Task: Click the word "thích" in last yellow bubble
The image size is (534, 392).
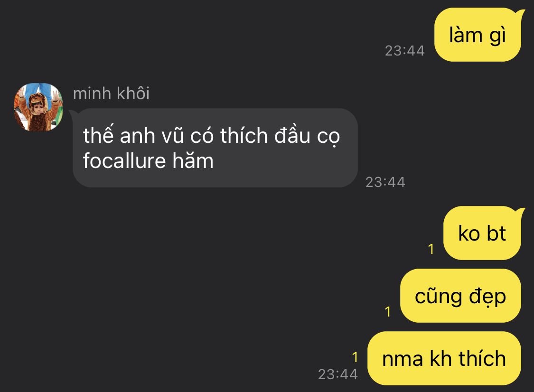Action: [482, 358]
